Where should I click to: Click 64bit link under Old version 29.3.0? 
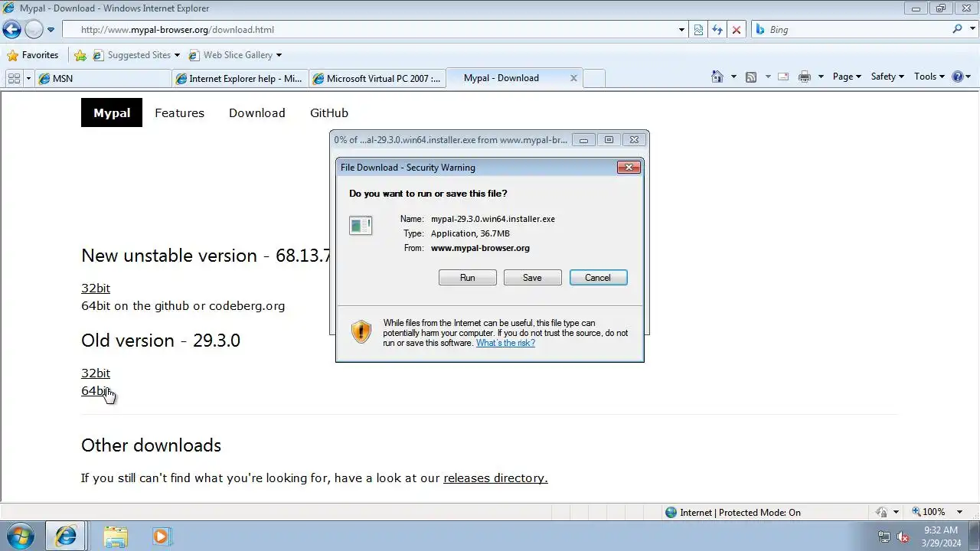click(96, 390)
